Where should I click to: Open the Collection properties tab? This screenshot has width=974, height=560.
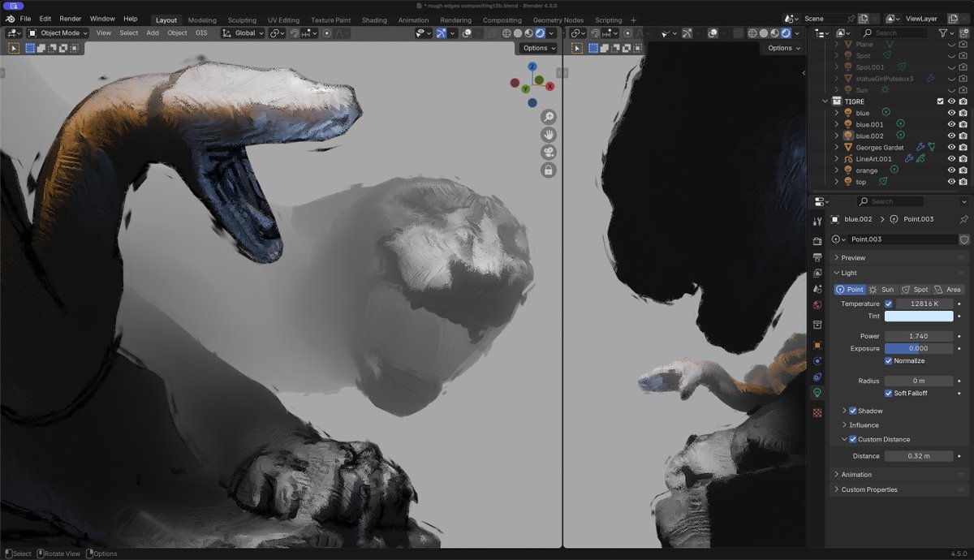[817, 325]
